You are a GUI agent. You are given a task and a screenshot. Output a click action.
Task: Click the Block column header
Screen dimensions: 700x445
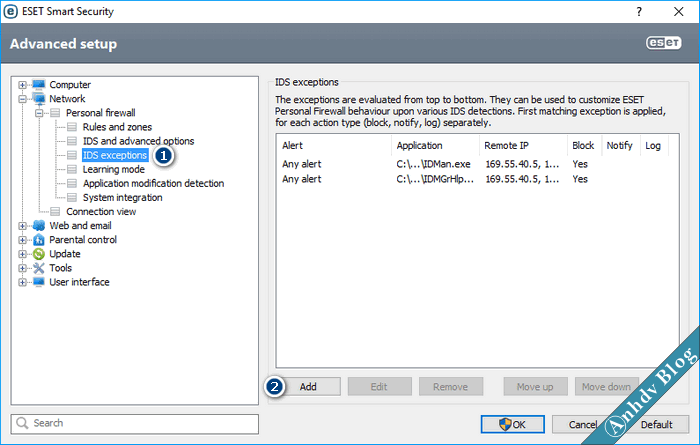(x=584, y=146)
